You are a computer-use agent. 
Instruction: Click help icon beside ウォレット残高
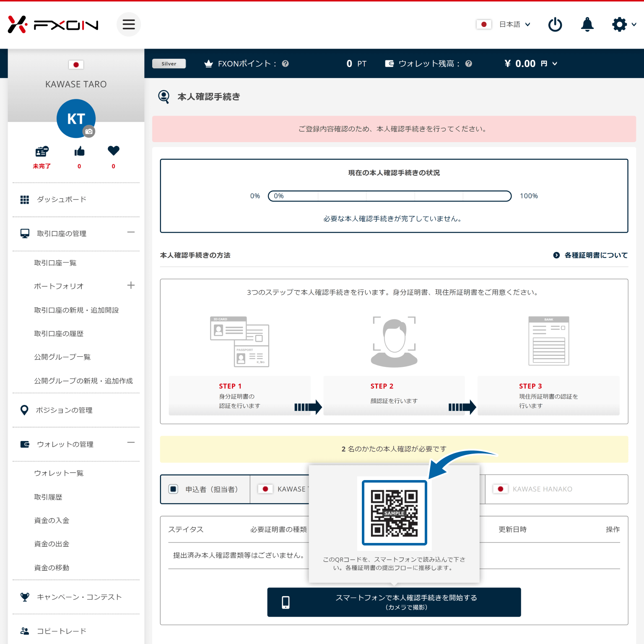(x=469, y=64)
